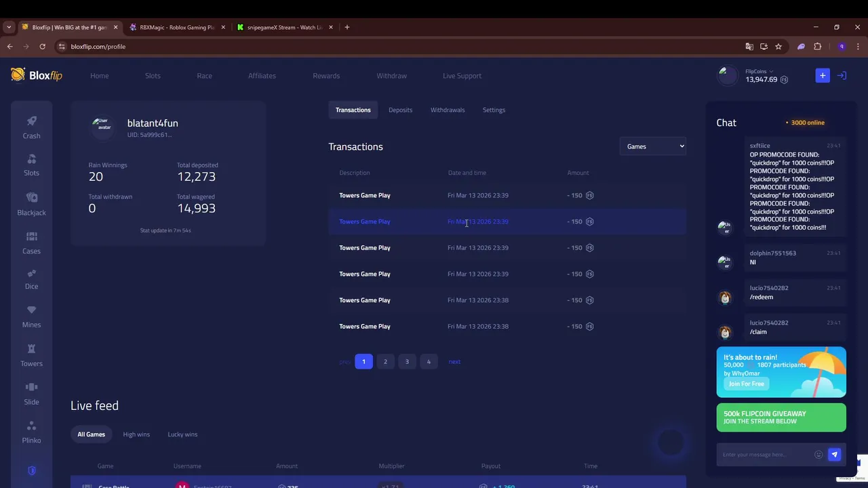This screenshot has height=488, width=868.
Task: Click the translate page icon in address bar
Action: tap(749, 47)
